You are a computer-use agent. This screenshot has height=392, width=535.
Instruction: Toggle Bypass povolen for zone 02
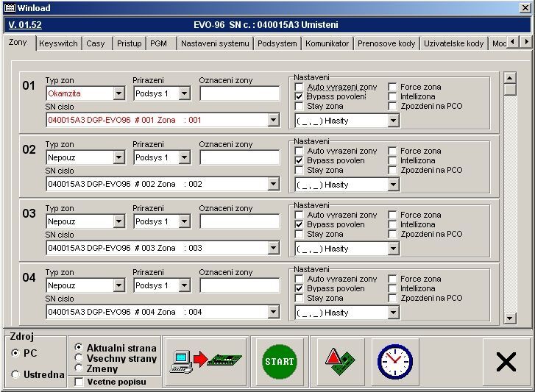[x=300, y=160]
